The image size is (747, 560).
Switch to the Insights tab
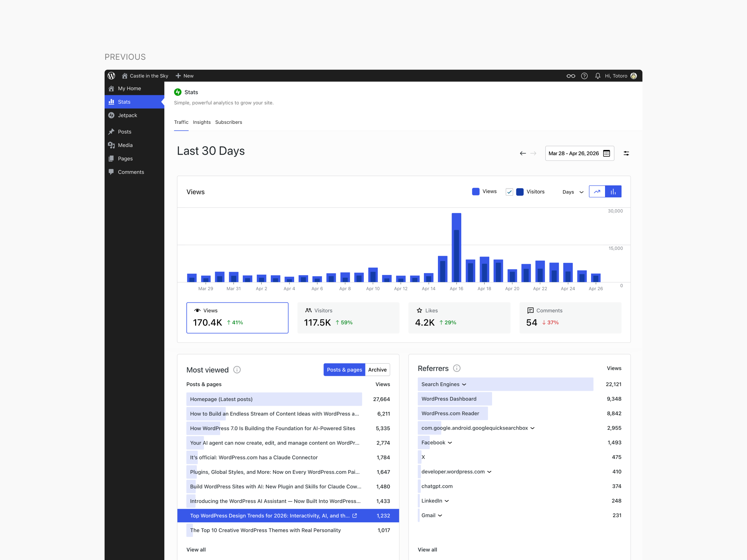coord(202,122)
